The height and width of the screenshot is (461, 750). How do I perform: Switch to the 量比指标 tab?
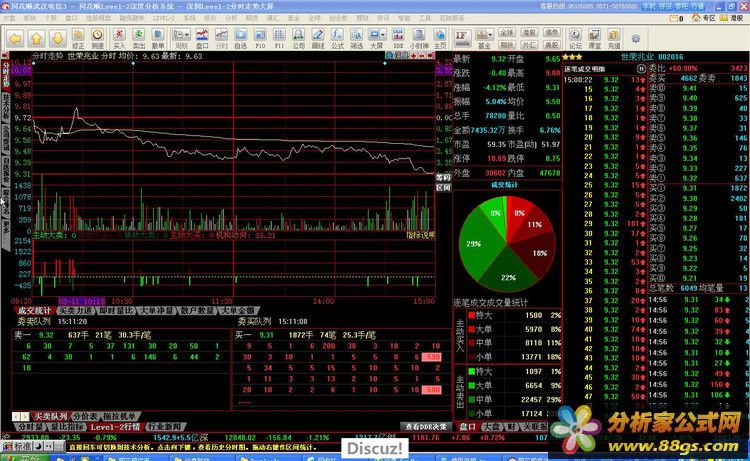[x=67, y=427]
